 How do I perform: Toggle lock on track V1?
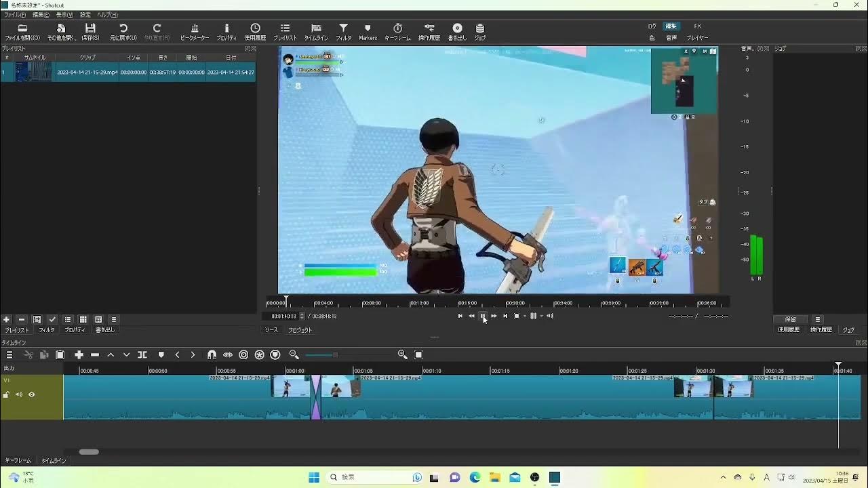pos(7,394)
